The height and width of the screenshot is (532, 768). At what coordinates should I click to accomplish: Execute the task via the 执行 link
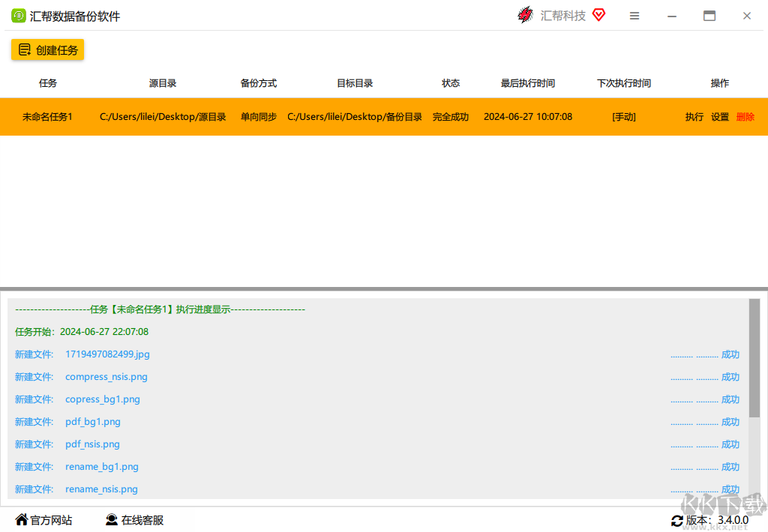click(694, 117)
